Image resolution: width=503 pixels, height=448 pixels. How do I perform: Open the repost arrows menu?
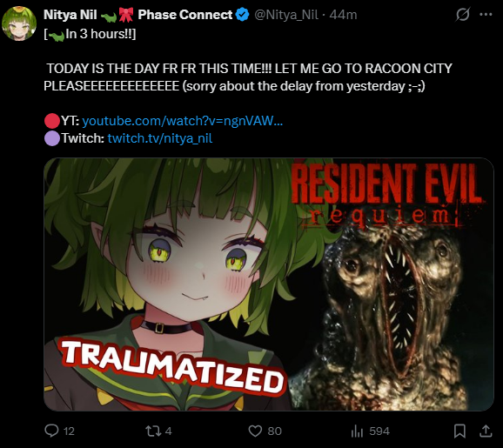point(154,431)
